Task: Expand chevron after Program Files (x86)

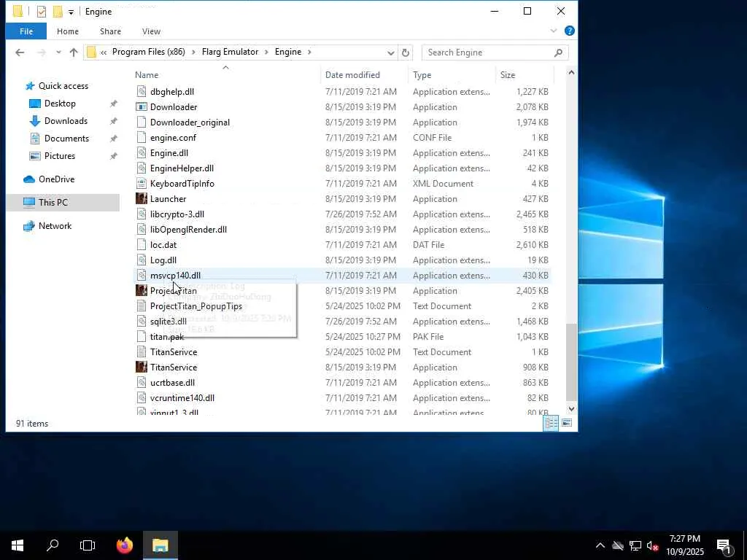Action: tap(193, 52)
